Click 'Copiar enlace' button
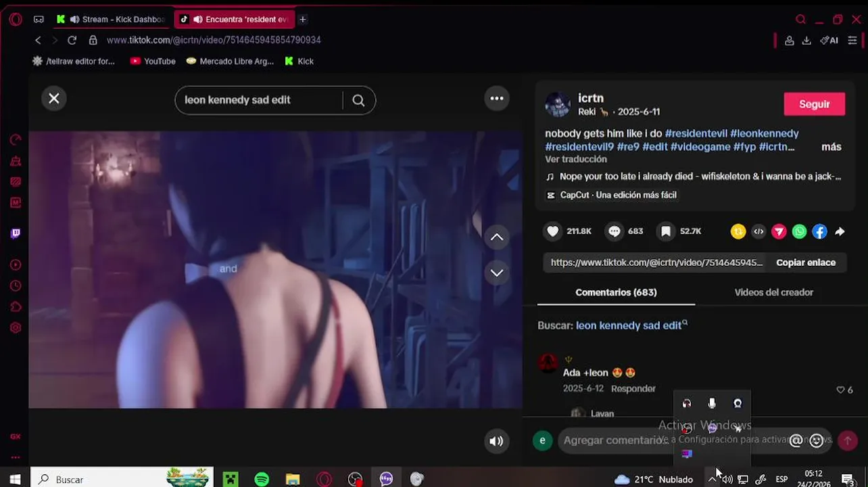The image size is (868, 487). tap(806, 262)
